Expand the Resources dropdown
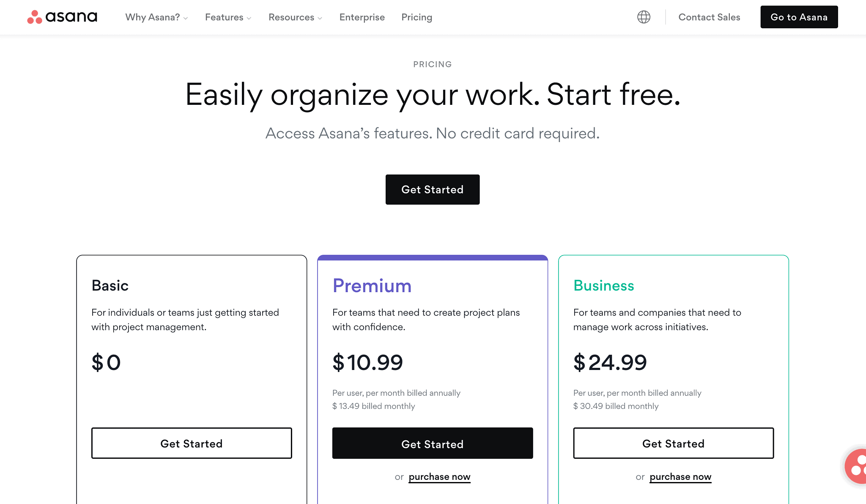Image resolution: width=866 pixels, height=504 pixels. coord(295,17)
